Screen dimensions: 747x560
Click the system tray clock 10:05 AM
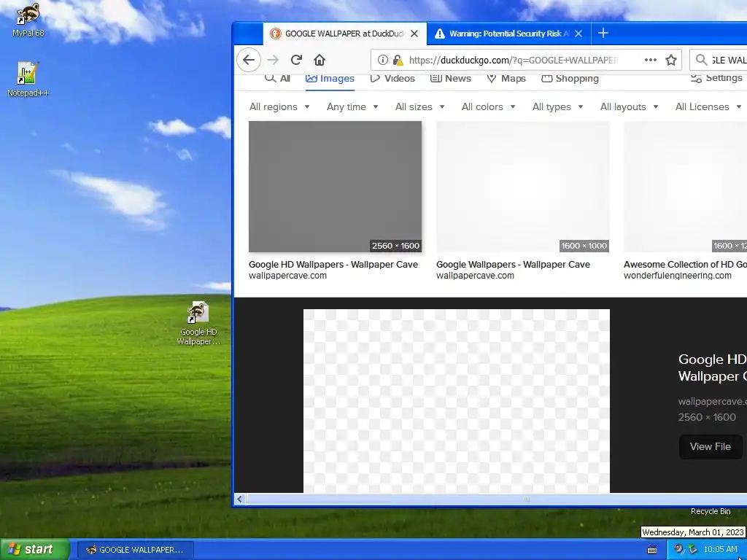coord(720,550)
